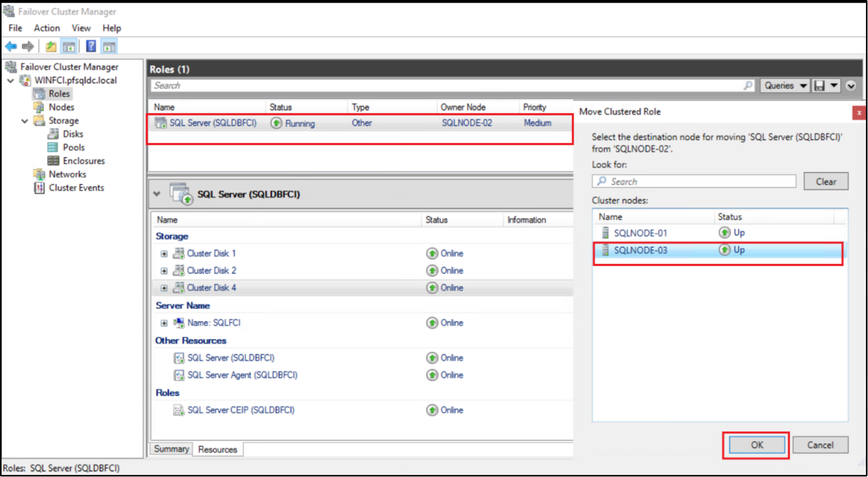Click the Cluster Disk 1 disk icon
This screenshot has width=868, height=477.
[178, 253]
